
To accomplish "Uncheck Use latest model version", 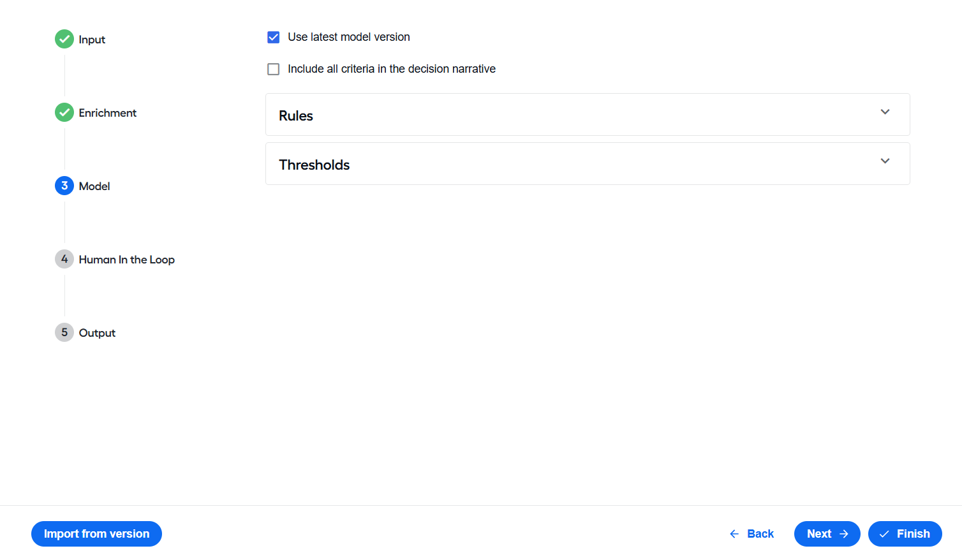I will point(274,37).
